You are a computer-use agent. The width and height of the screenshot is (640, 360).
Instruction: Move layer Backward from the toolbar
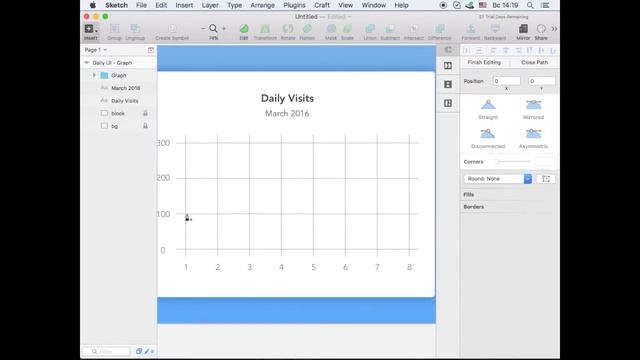coord(495,29)
